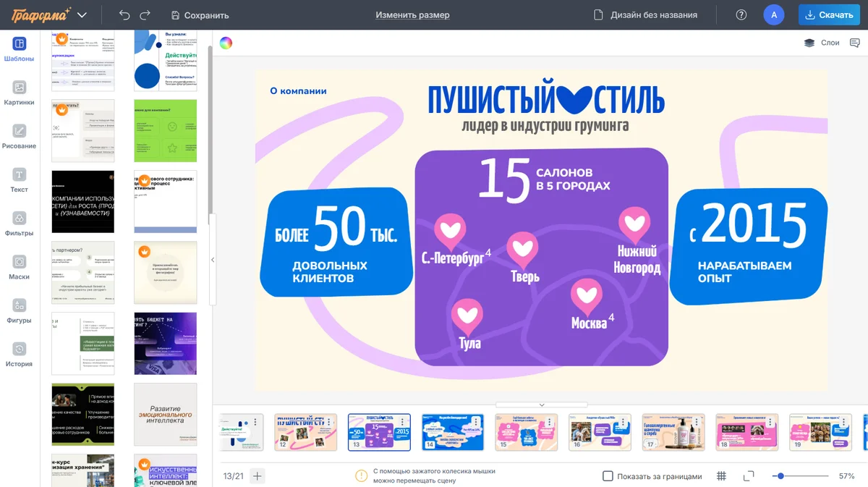This screenshot has height=487, width=868.
Task: Open the background color wheel picker
Action: click(226, 43)
